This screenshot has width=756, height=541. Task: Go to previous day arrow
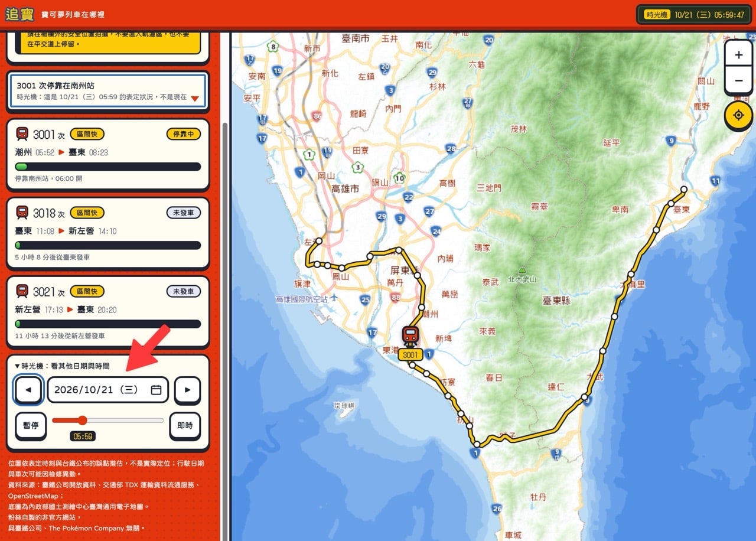[x=28, y=390]
